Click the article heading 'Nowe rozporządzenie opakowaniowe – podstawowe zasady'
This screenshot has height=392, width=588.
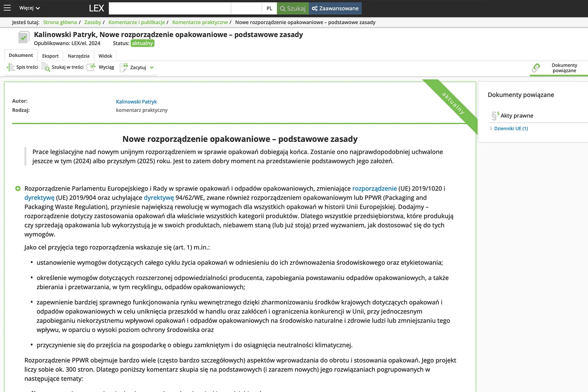(240, 139)
